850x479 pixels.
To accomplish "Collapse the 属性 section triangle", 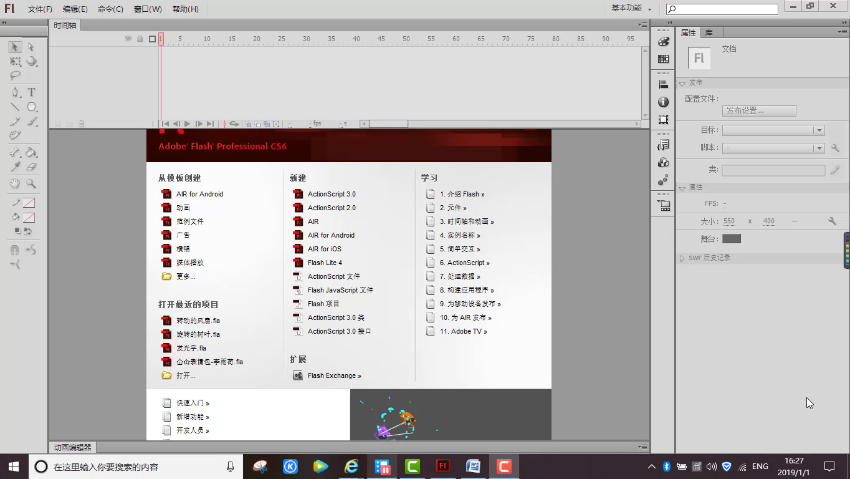I will pos(682,188).
